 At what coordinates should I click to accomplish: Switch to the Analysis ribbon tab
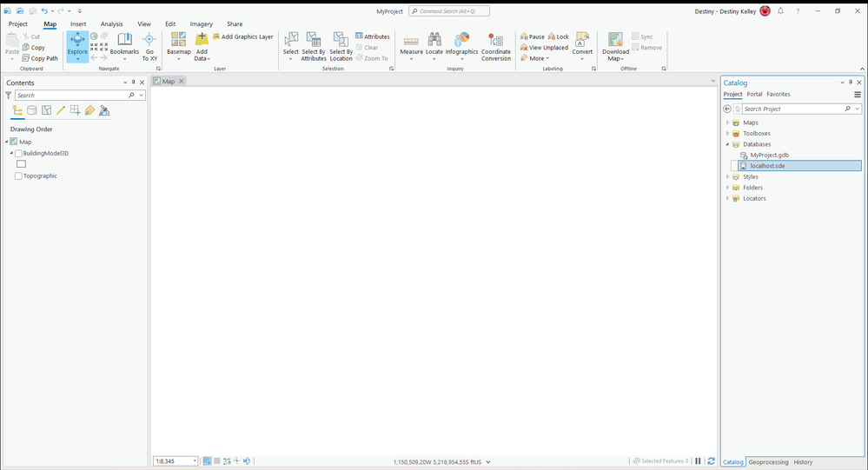(111, 23)
